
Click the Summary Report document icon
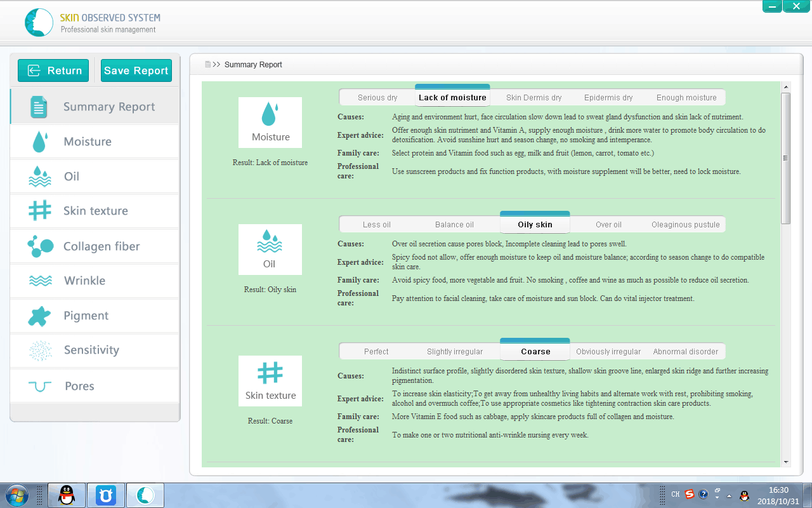39,107
